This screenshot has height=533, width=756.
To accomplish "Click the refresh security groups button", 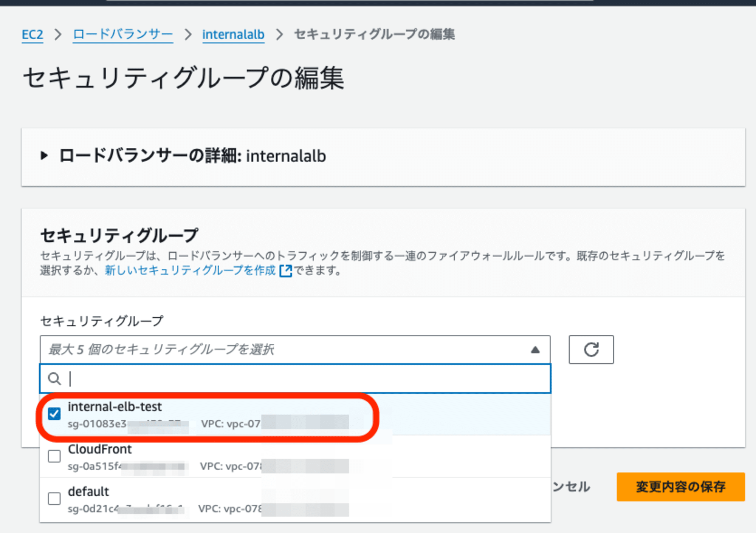I will [x=591, y=349].
